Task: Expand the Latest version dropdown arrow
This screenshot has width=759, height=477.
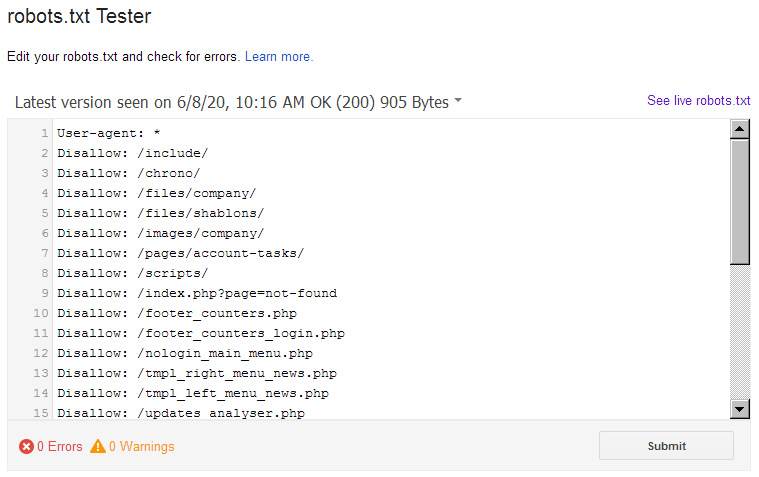Action: [458, 101]
